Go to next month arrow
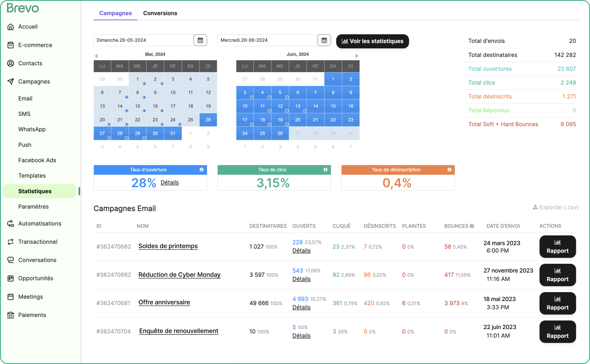The height and width of the screenshot is (364, 590). (357, 56)
